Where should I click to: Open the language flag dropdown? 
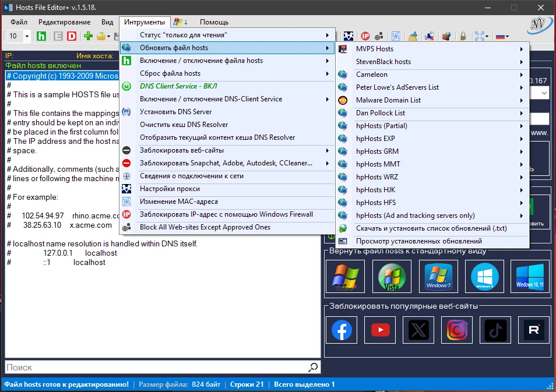[502, 36]
